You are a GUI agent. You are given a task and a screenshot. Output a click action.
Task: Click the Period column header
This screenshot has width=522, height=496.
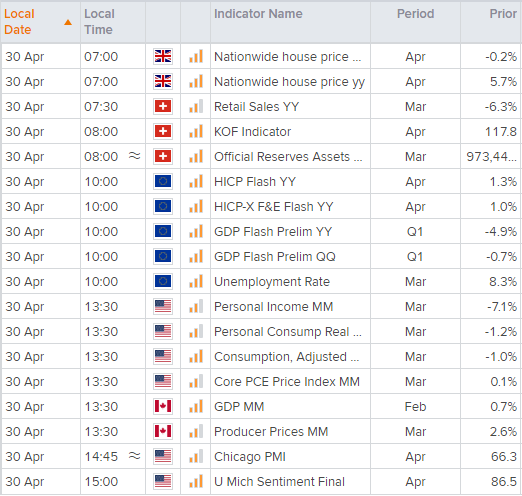(415, 14)
